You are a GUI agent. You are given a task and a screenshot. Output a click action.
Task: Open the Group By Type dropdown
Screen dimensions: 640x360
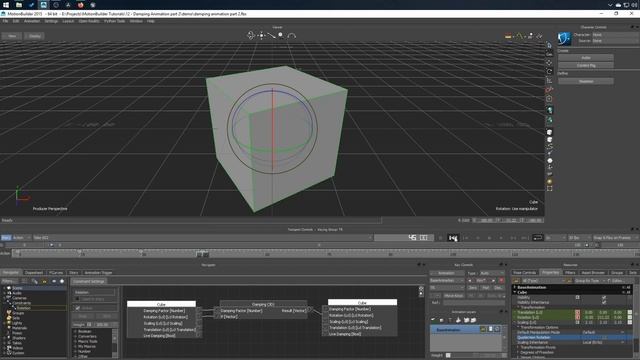pyautogui.click(x=590, y=280)
